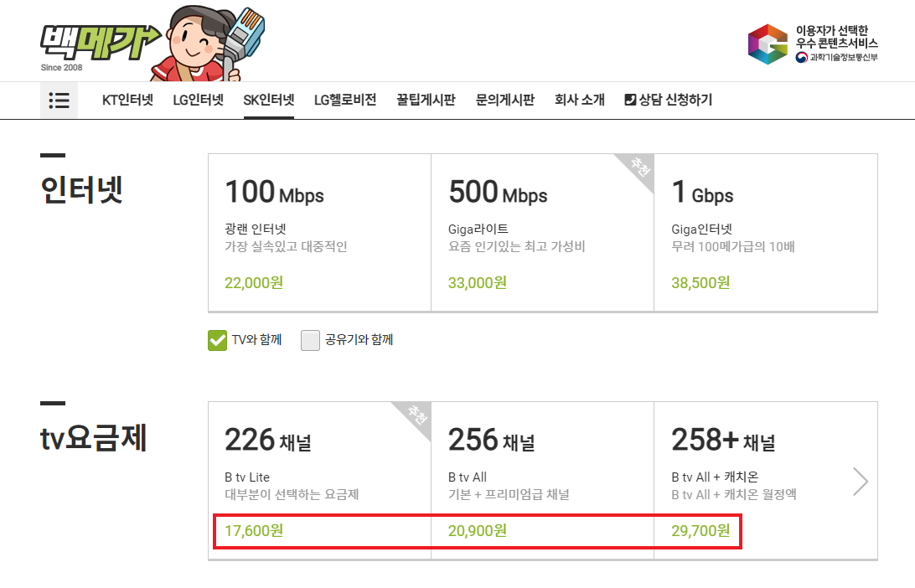Enable the 공유기와 함께 checkbox
The width and height of the screenshot is (915, 588).
pos(311,340)
